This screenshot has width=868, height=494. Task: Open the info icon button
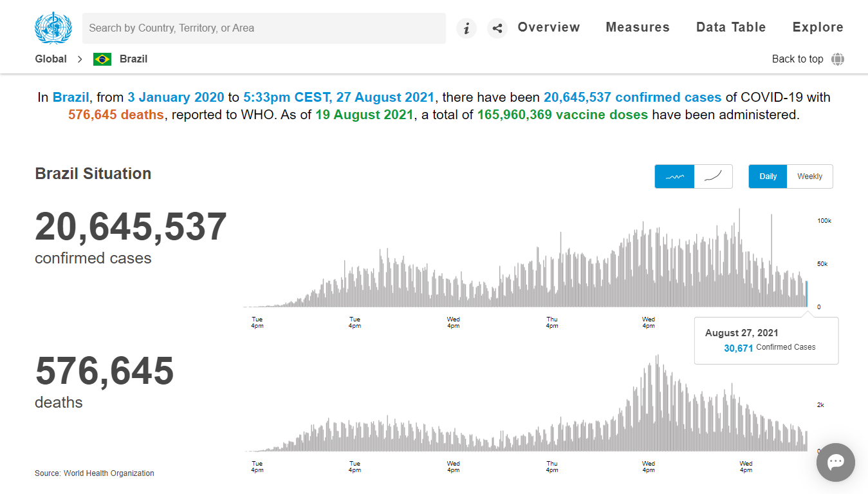click(x=466, y=28)
